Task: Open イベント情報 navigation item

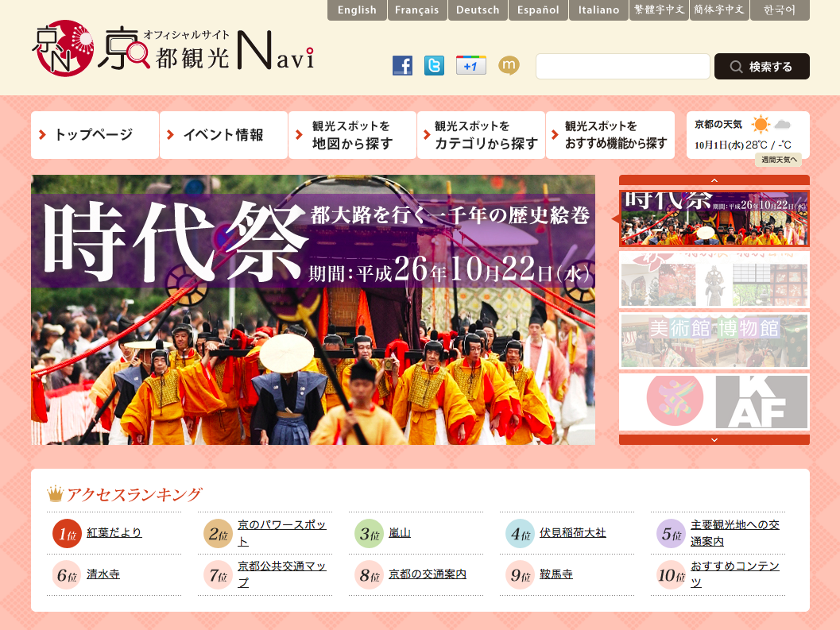Action: pos(223,135)
